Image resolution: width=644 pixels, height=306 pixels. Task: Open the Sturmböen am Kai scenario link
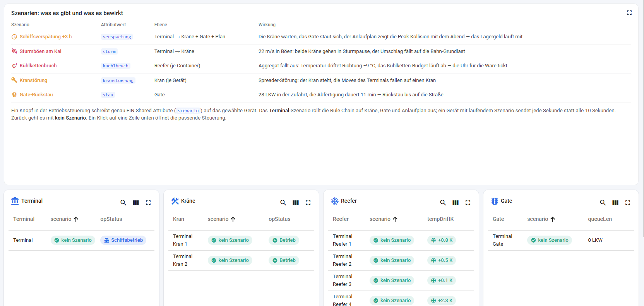pyautogui.click(x=41, y=51)
